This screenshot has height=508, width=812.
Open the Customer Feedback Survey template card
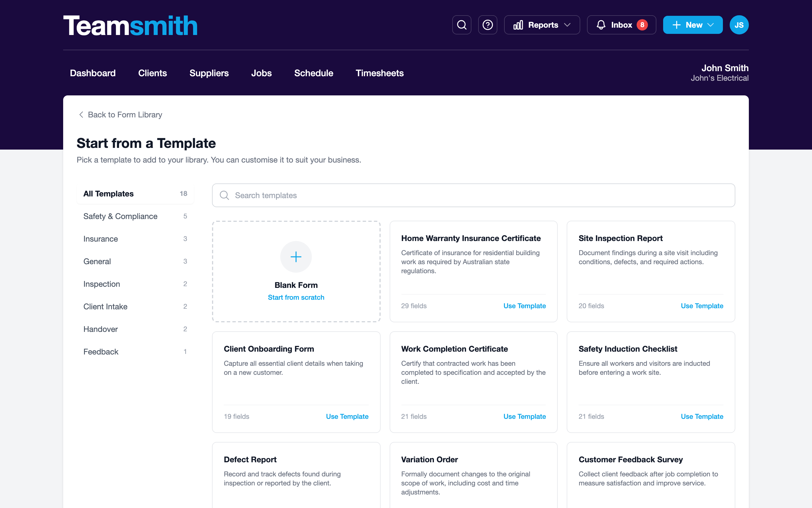[x=651, y=475]
